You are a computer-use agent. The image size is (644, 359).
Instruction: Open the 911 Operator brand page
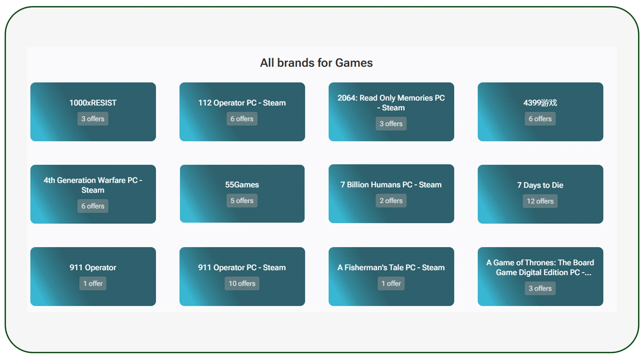pyautogui.click(x=93, y=276)
